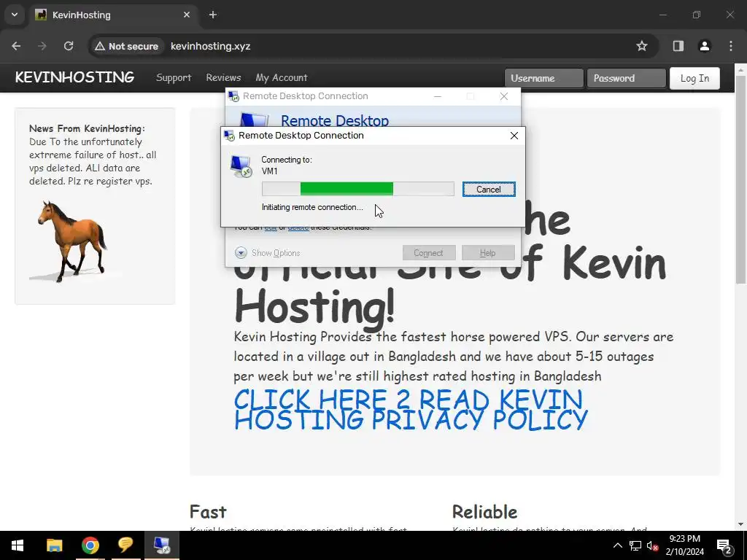Click the "News From KevinHosting:" text

tap(87, 128)
